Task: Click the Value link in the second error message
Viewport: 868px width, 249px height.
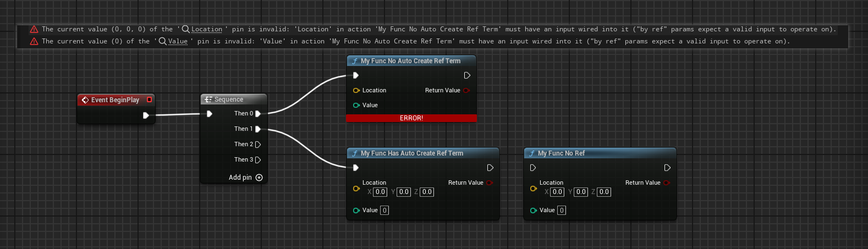Action: click(x=178, y=41)
